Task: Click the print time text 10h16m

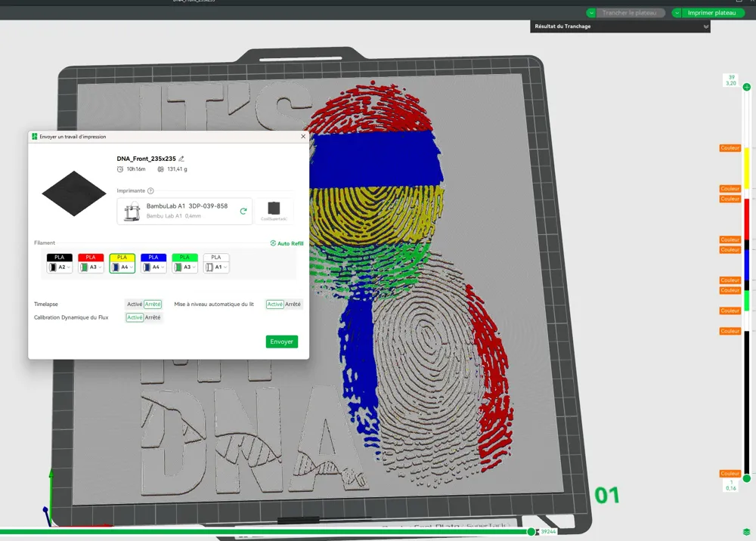Action: pos(136,169)
